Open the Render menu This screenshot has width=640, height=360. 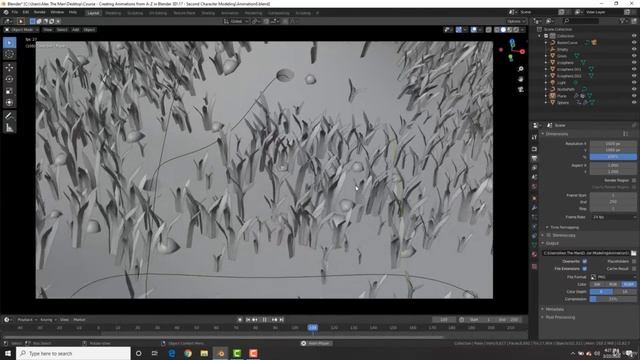coord(40,12)
